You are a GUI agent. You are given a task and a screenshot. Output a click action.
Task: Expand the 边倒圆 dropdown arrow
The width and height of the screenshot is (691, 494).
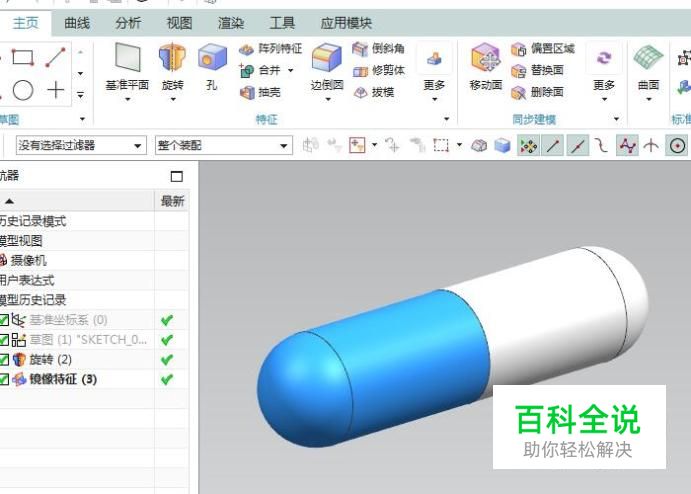click(x=328, y=99)
